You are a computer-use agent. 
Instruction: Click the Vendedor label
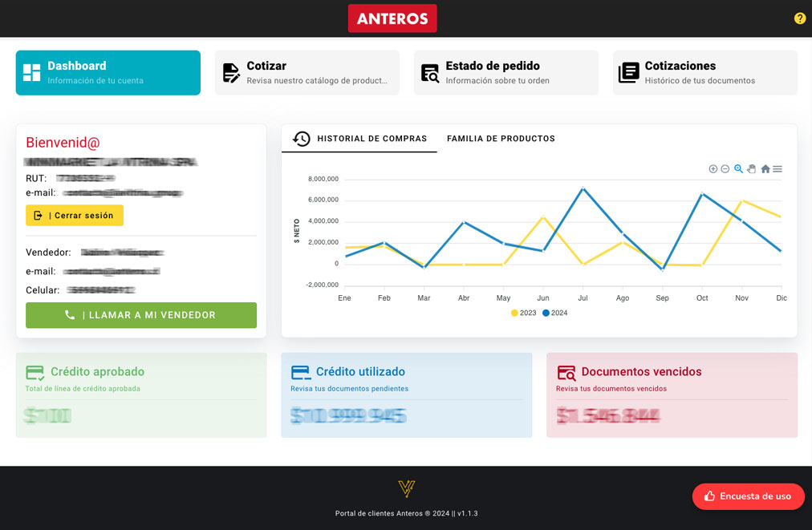pos(48,253)
